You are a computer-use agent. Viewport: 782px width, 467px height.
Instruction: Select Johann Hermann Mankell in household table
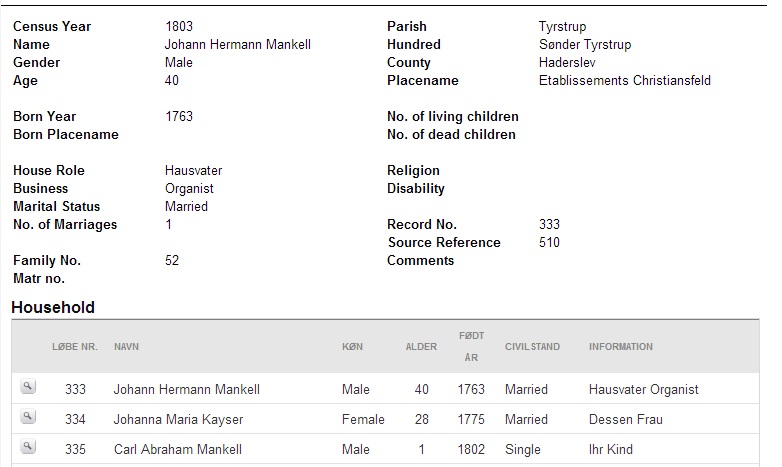coord(187,389)
